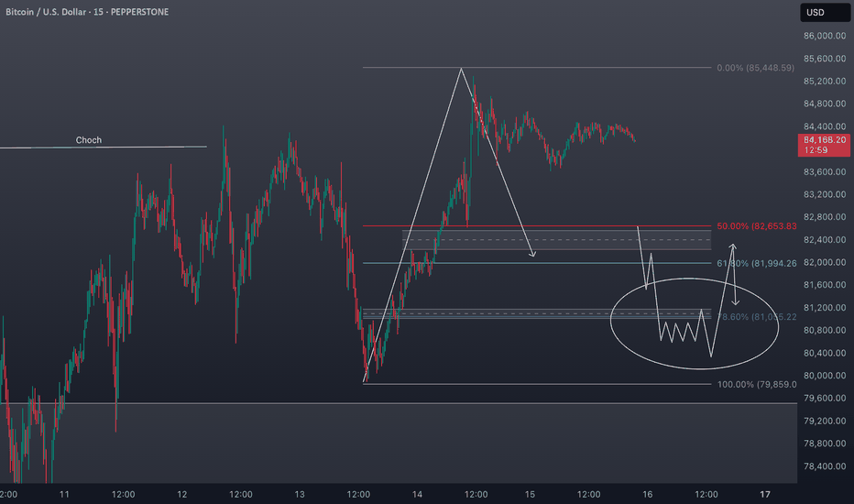Click the 82,800.00 price axis label
The width and height of the screenshot is (854, 504).
click(x=825, y=217)
